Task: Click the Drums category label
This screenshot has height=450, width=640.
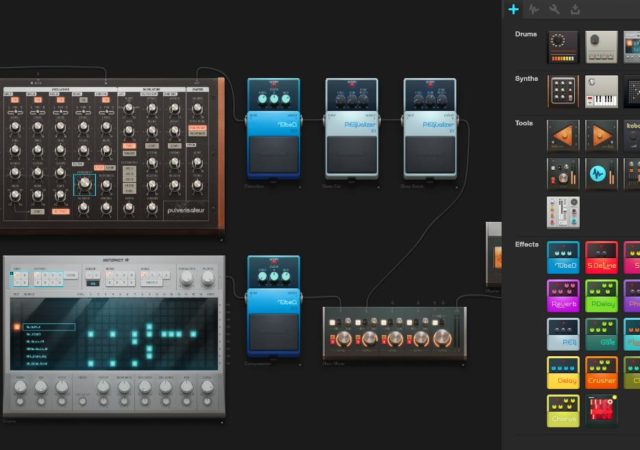Action: coord(526,34)
